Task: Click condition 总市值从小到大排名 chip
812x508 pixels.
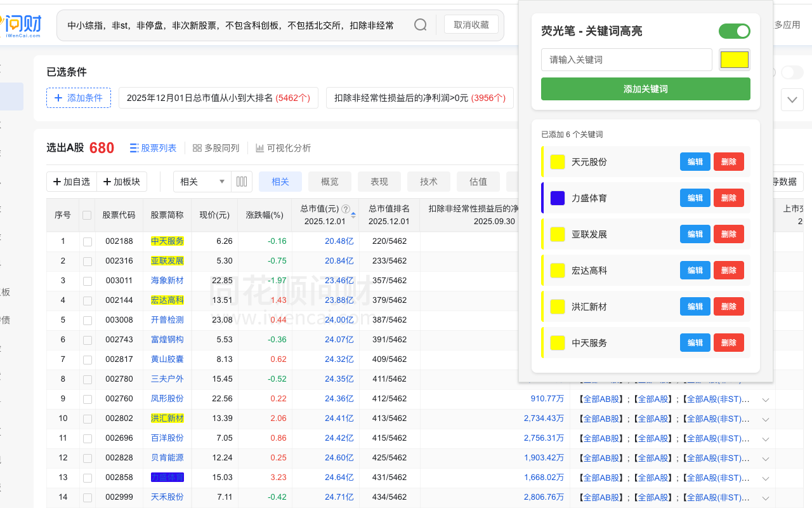Action: (x=218, y=98)
